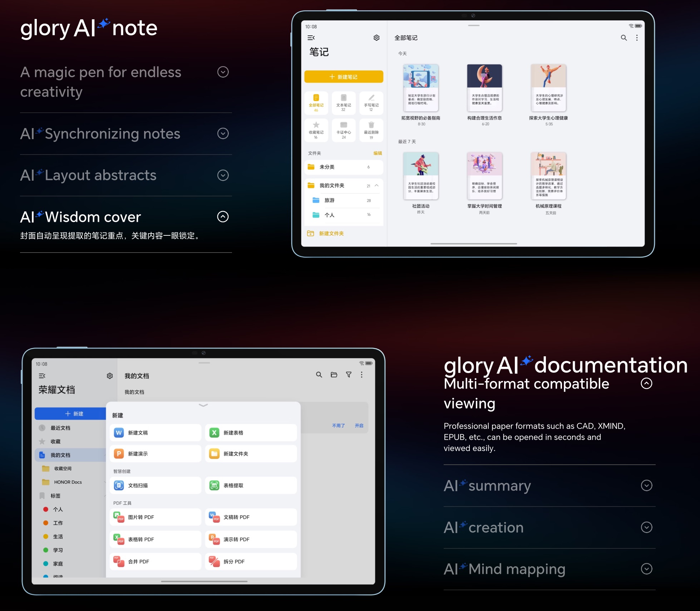Image resolution: width=700 pixels, height=611 pixels.
Task: Click 新建文件夹 in notes sidebar
Action: tap(326, 234)
